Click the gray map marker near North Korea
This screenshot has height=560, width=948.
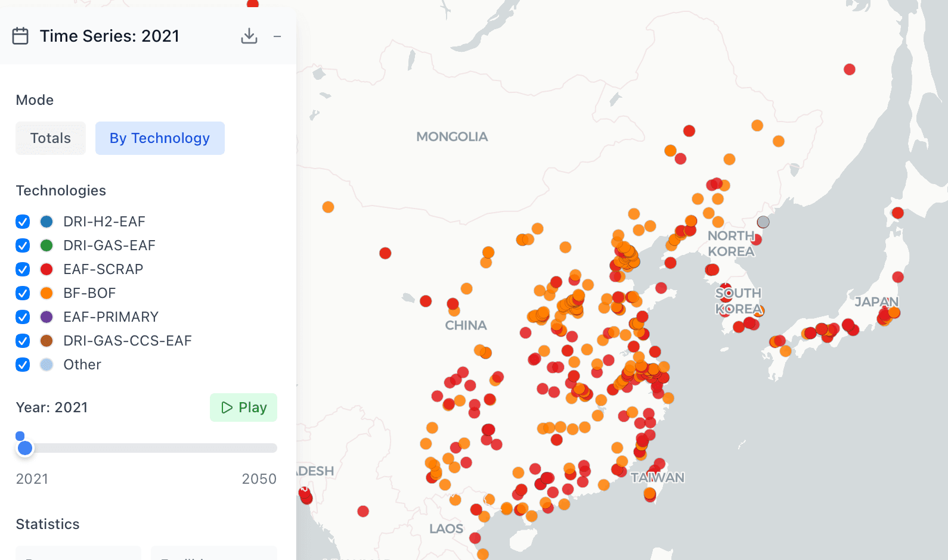coord(763,222)
